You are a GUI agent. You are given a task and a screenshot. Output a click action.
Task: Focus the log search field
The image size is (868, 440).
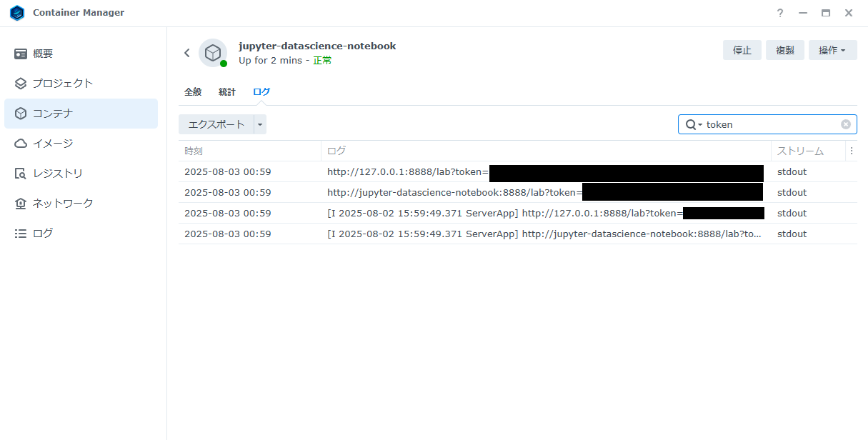pyautogui.click(x=770, y=124)
